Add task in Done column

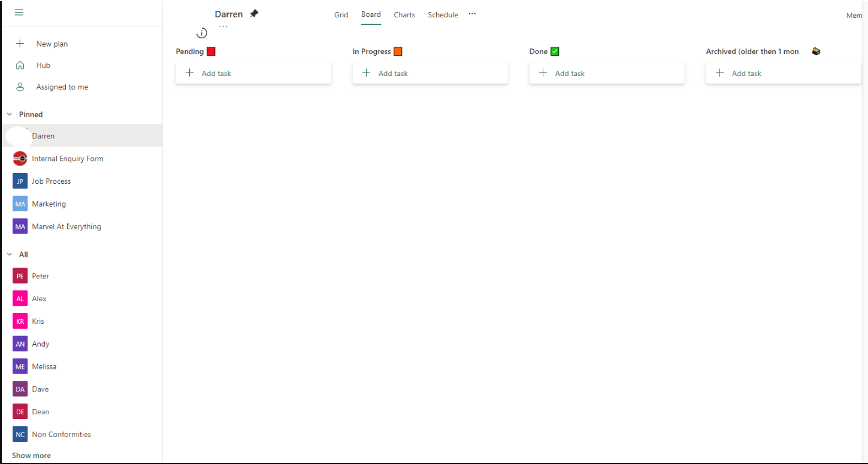(x=607, y=73)
